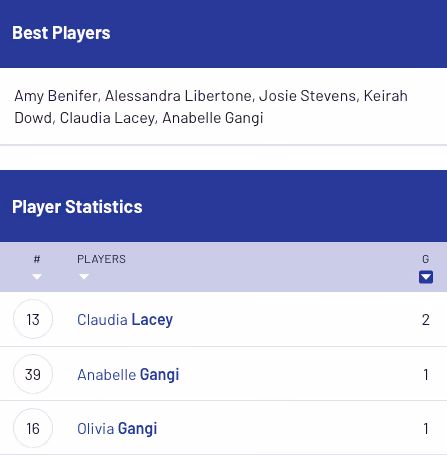Select the Player Statistics heading
The width and height of the screenshot is (447, 455).
[77, 207]
